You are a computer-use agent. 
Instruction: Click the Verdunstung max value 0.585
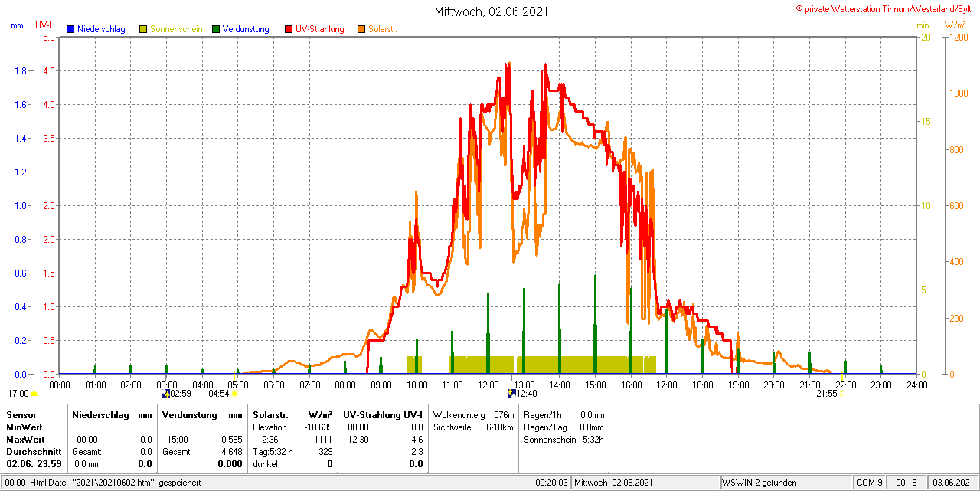pyautogui.click(x=232, y=440)
